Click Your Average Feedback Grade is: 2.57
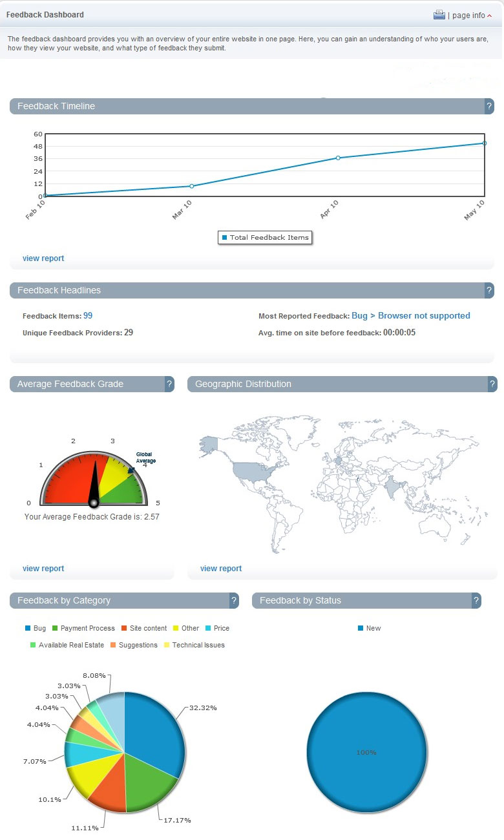Screen dimensions: 504x840 pos(92,517)
